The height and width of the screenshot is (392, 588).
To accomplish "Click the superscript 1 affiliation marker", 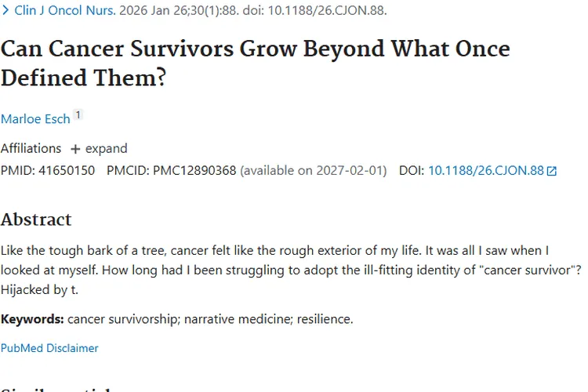I will pyautogui.click(x=78, y=115).
